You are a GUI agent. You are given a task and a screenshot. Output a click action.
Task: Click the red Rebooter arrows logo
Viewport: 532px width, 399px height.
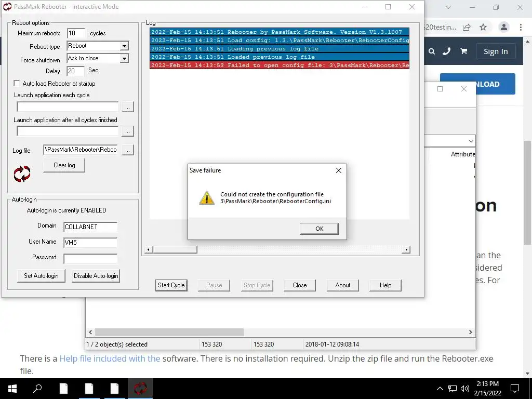[x=22, y=174]
